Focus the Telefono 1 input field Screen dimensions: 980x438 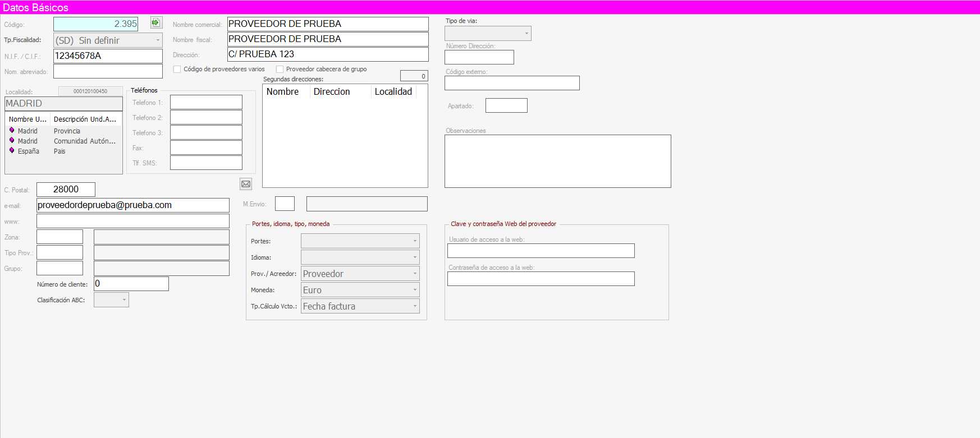tap(206, 102)
